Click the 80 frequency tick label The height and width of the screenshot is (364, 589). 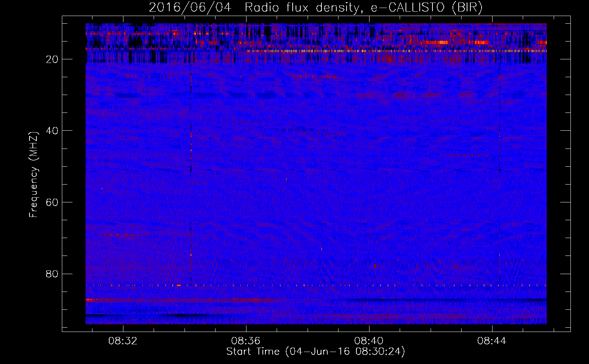pos(52,274)
